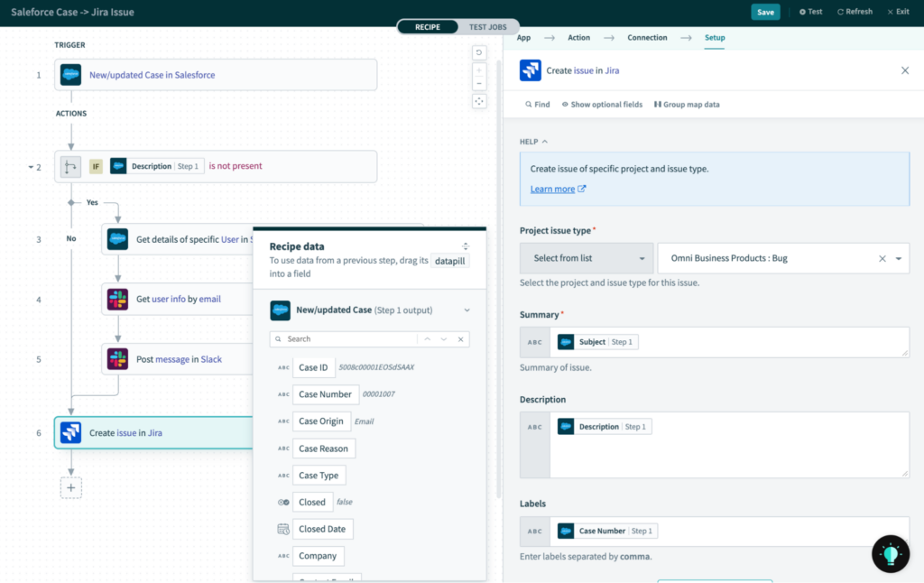The height and width of the screenshot is (583, 924).
Task: Open the Select from list dropdown
Action: pos(587,258)
